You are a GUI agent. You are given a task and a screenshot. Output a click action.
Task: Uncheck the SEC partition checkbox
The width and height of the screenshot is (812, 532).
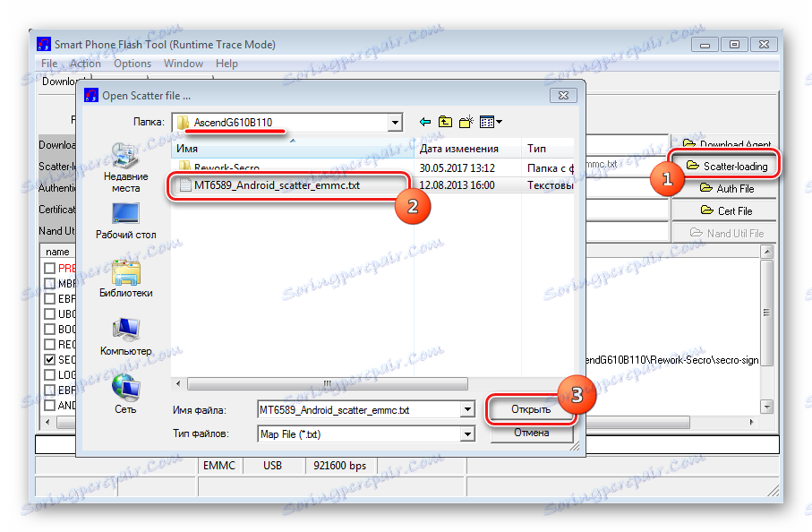[50, 359]
